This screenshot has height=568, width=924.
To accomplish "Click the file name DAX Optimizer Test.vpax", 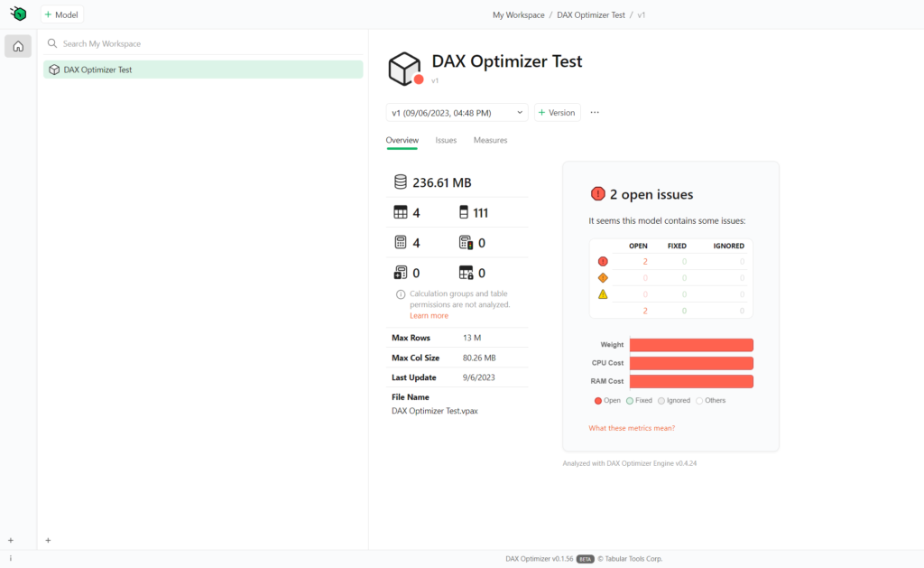I will click(x=435, y=411).
